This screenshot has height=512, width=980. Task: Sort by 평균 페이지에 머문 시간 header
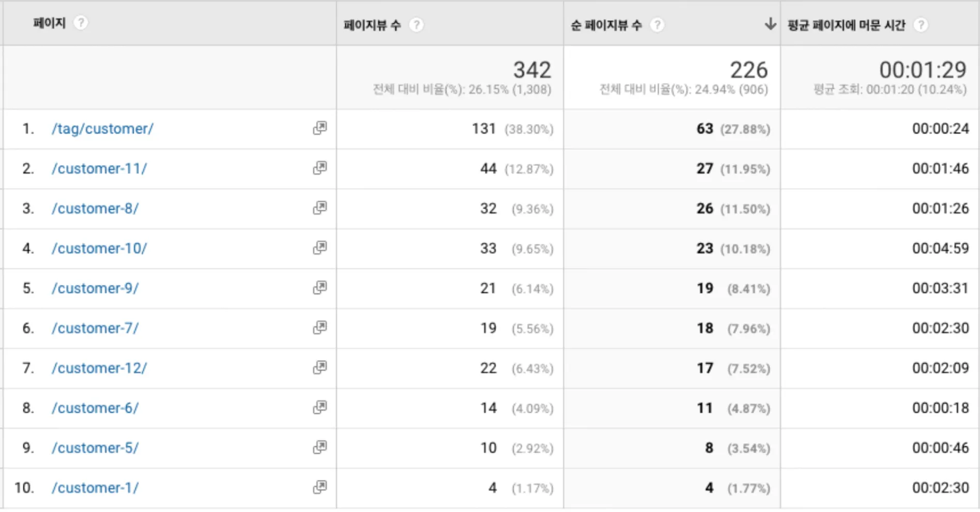click(847, 25)
